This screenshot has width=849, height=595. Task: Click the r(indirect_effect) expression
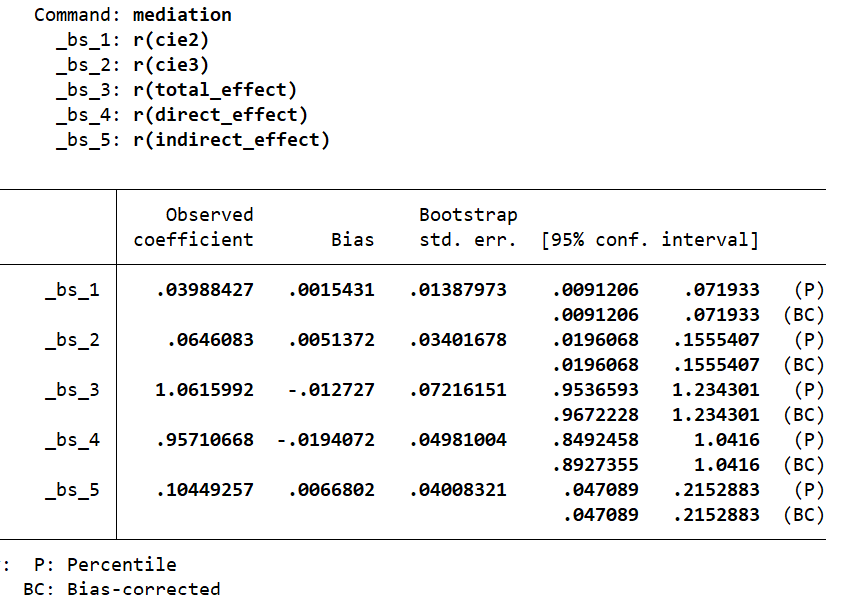click(x=231, y=140)
